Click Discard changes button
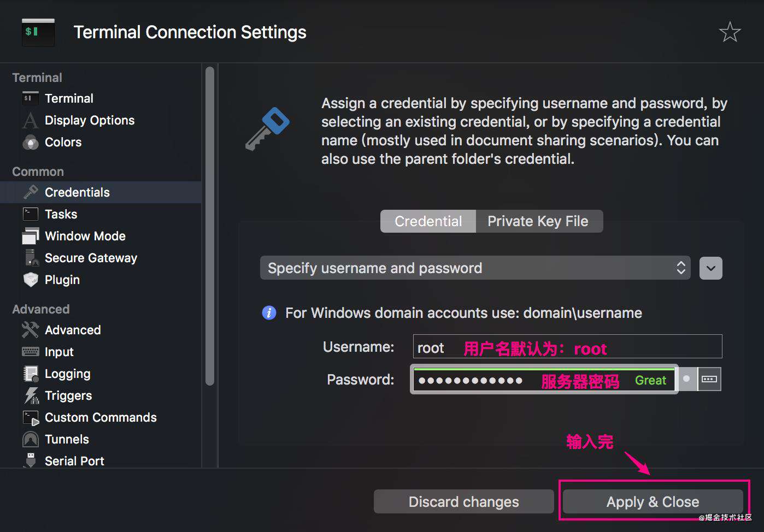Image resolution: width=764 pixels, height=532 pixels. (x=464, y=501)
